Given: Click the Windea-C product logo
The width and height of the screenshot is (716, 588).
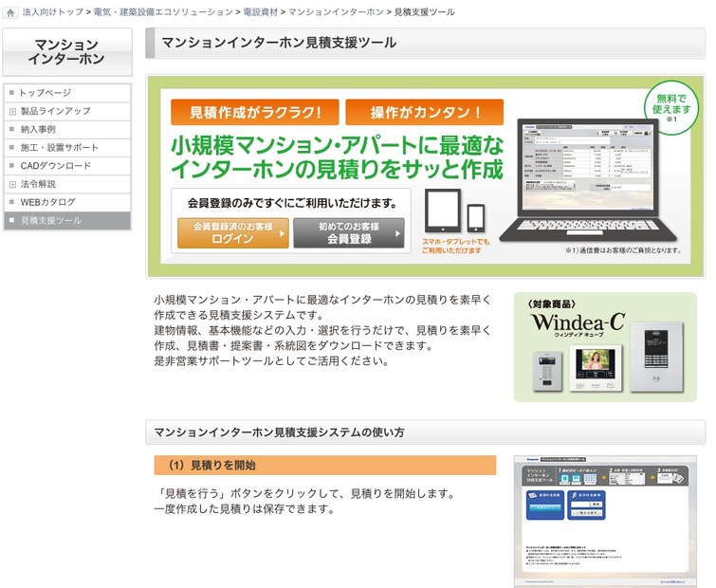Looking at the screenshot, I should 578,323.
